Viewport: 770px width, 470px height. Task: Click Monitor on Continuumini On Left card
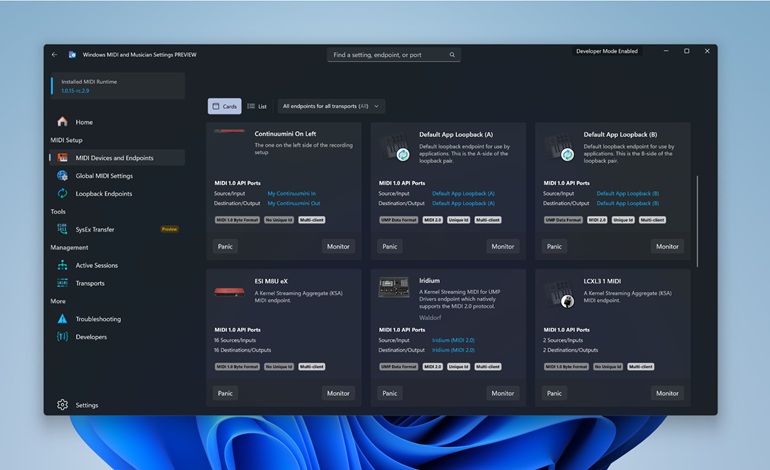click(338, 247)
